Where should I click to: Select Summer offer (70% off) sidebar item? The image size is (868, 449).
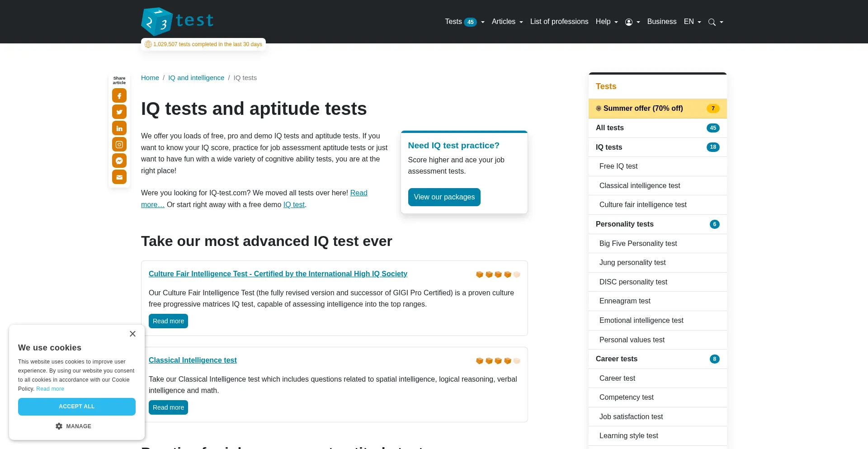click(x=658, y=109)
